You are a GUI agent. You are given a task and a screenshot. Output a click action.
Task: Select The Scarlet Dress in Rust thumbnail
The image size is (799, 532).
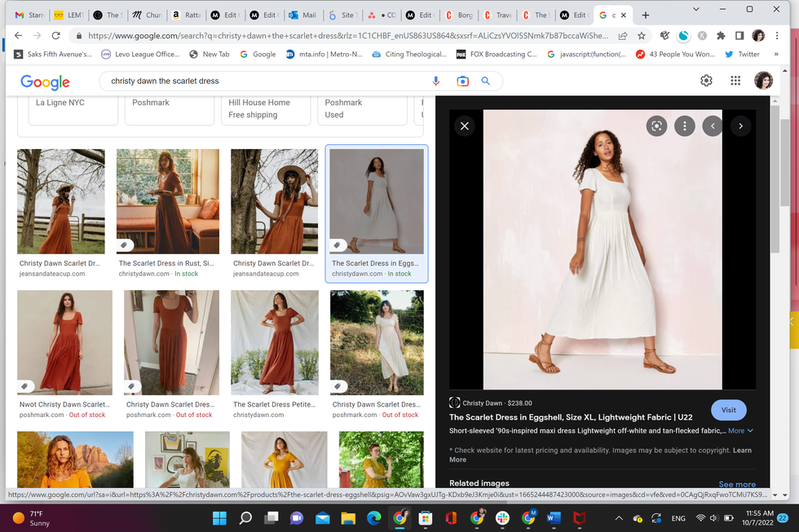pyautogui.click(x=168, y=201)
